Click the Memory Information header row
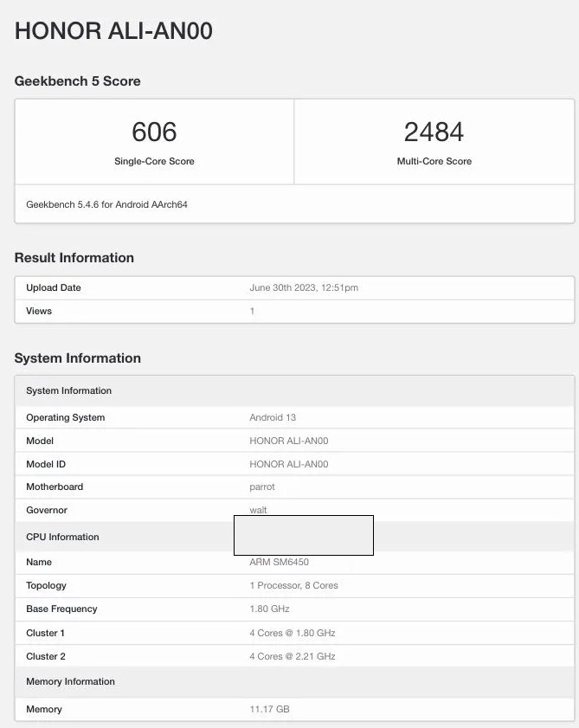 tap(295, 681)
